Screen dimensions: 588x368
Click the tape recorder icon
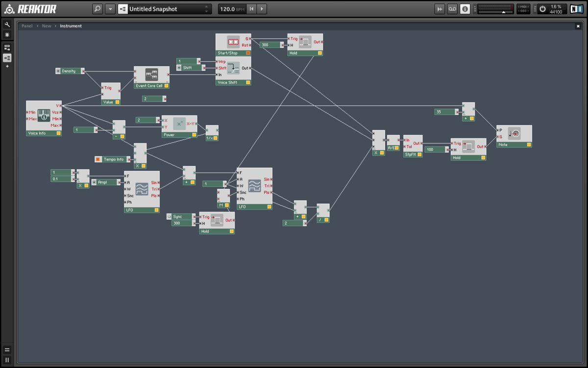tap(452, 9)
